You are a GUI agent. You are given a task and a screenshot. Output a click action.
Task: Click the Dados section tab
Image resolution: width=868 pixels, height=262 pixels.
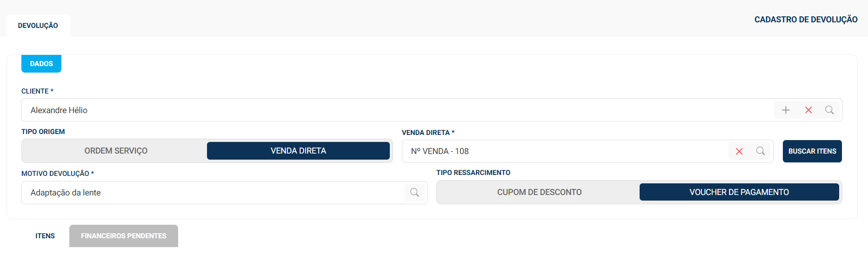coord(41,64)
